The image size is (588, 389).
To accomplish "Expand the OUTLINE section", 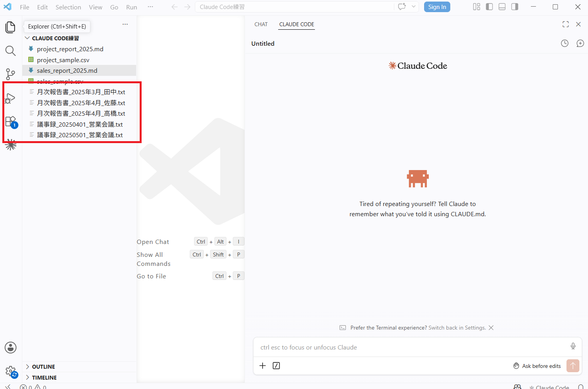I will point(79,367).
